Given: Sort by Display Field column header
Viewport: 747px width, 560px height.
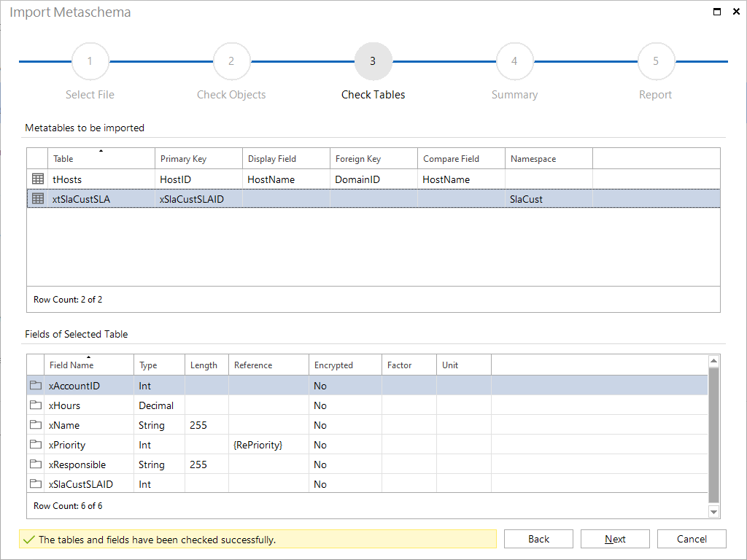Looking at the screenshot, I should (x=286, y=158).
